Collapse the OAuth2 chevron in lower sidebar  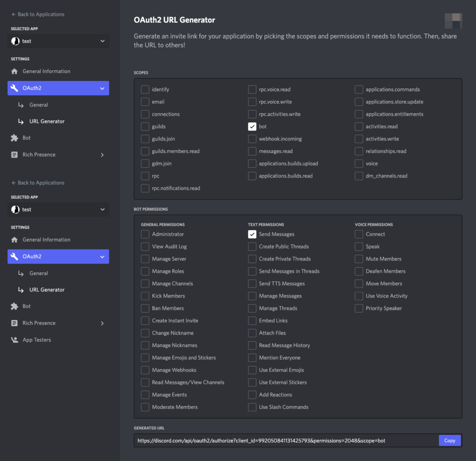(x=102, y=257)
